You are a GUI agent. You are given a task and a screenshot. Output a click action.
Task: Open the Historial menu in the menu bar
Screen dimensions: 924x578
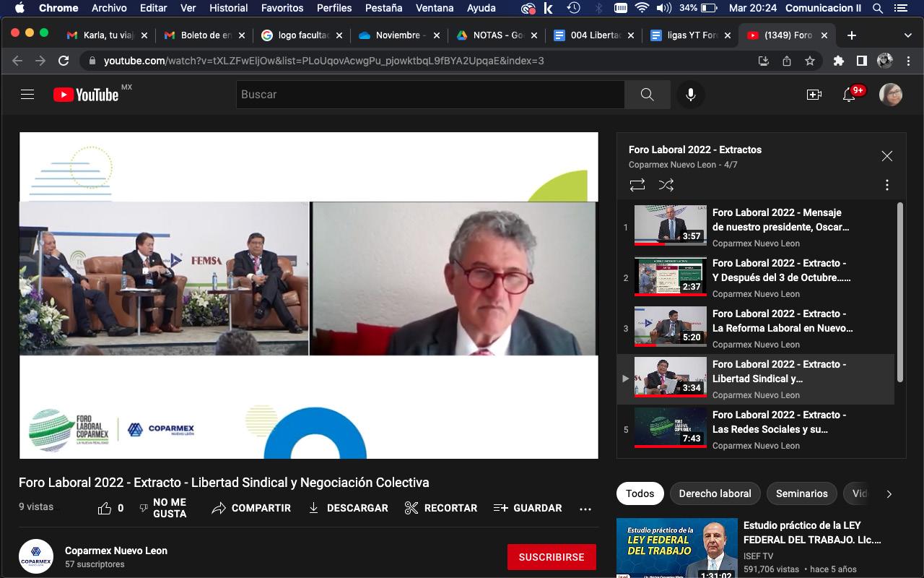228,8
